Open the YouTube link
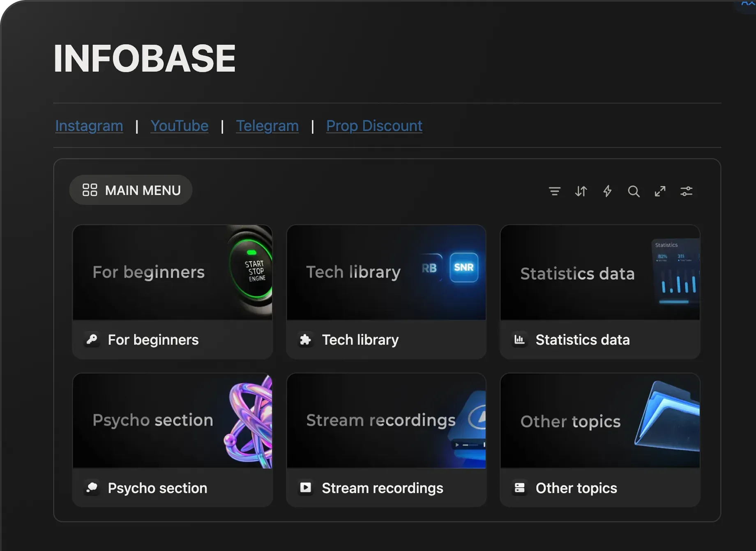This screenshot has height=551, width=756. [180, 126]
